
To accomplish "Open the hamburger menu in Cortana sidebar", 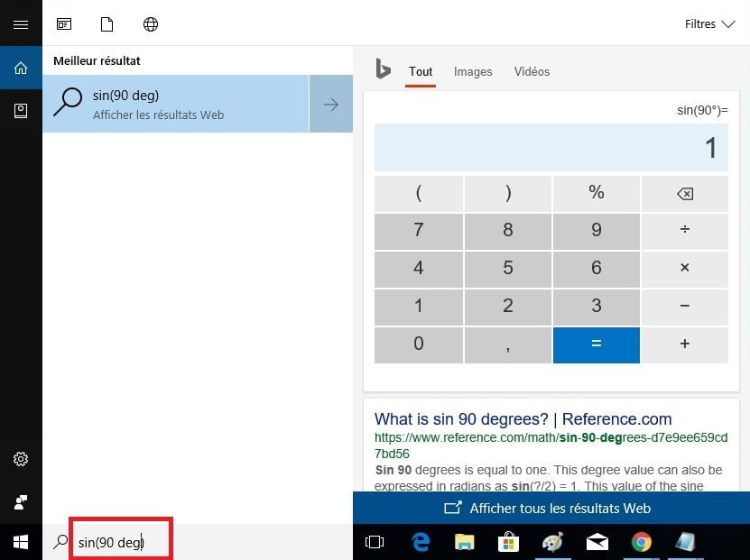I will 21,24.
